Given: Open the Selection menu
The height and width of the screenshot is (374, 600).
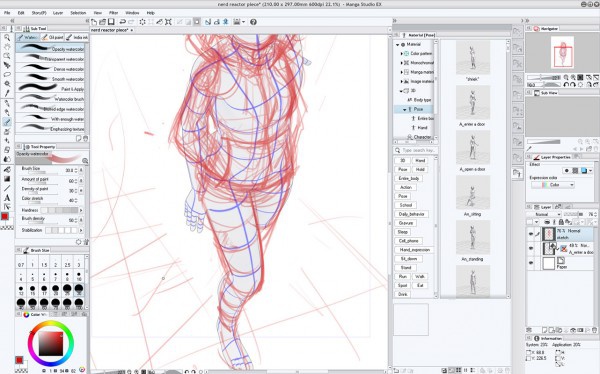Looking at the screenshot, I should pos(78,13).
